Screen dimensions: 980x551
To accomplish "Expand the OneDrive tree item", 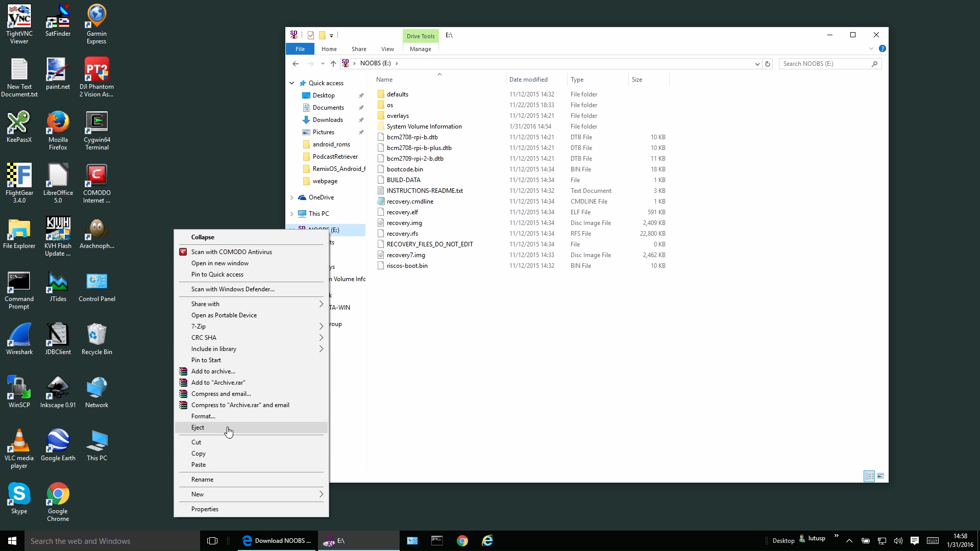I will click(291, 196).
